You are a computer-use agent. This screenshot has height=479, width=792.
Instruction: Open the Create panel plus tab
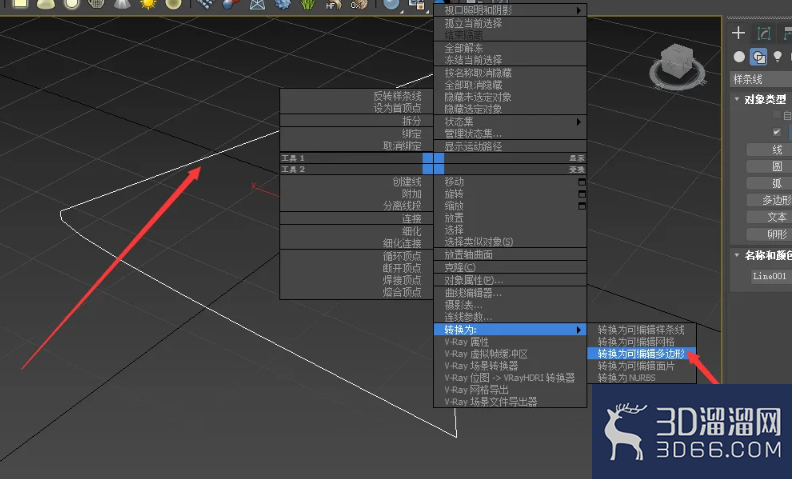coord(738,33)
